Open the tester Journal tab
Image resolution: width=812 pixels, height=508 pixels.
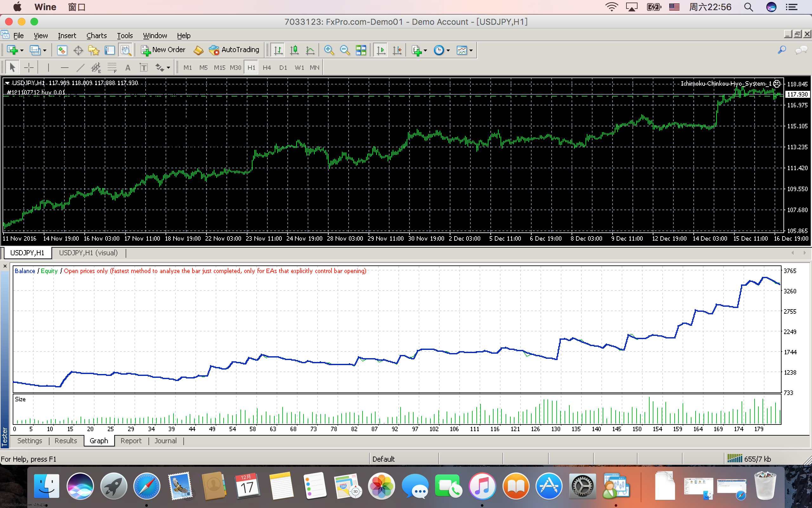click(166, 440)
